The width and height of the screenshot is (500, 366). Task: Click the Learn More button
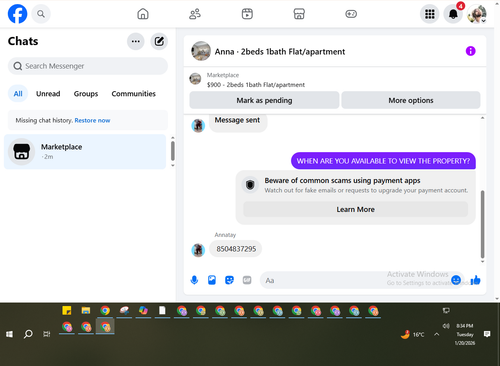[x=355, y=209]
